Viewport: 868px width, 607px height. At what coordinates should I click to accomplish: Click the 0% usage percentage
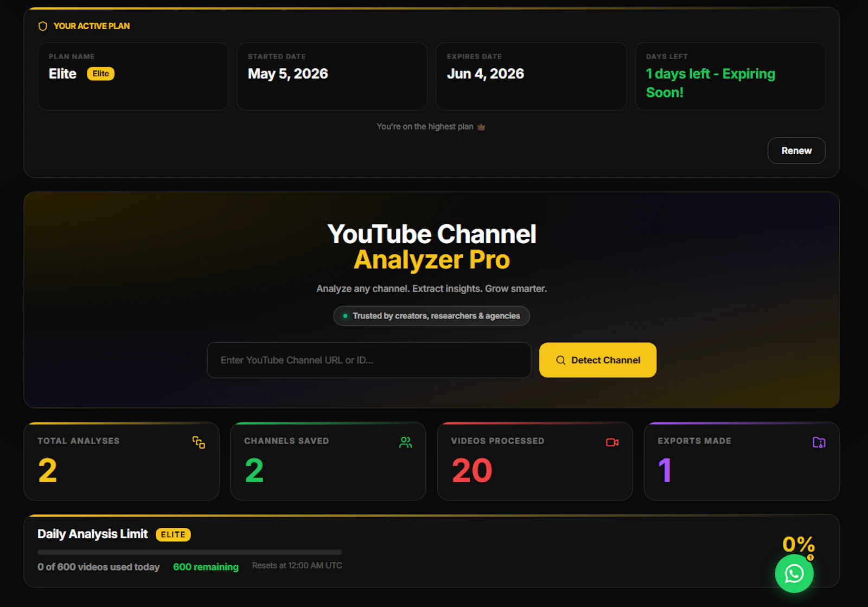tap(798, 544)
